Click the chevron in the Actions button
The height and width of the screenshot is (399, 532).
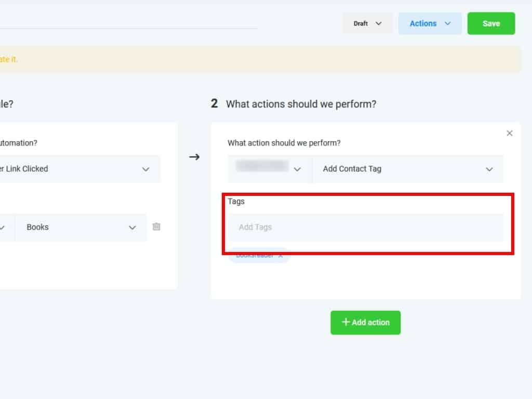tap(448, 23)
